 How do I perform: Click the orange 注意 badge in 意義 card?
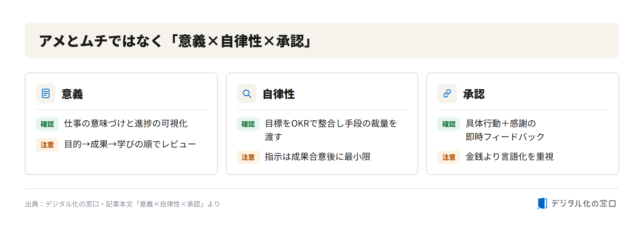(47, 145)
